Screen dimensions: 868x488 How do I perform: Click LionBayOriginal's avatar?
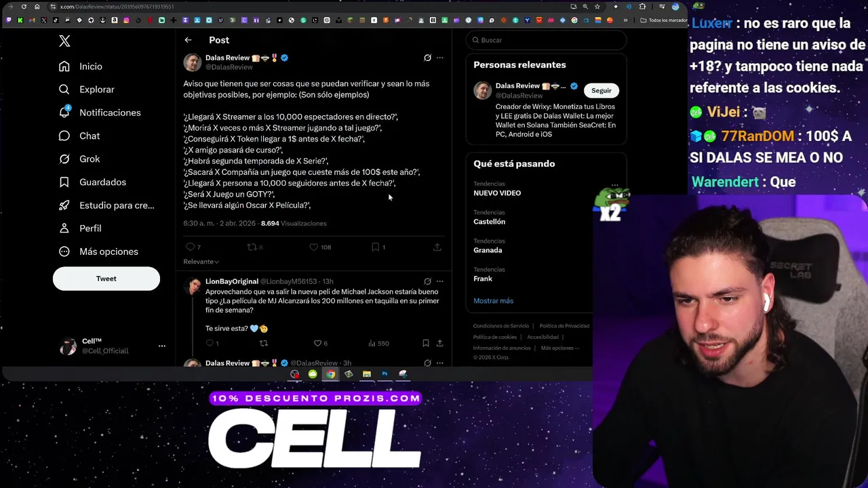coord(194,286)
